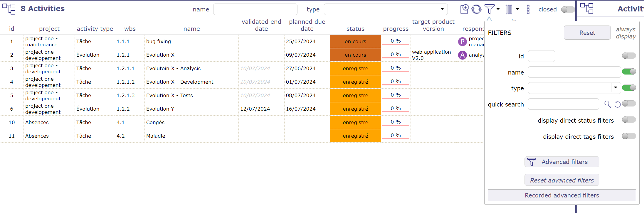Select the Evolutoin X - Analysis row
The image size is (644, 213).
pyautogui.click(x=242, y=68)
